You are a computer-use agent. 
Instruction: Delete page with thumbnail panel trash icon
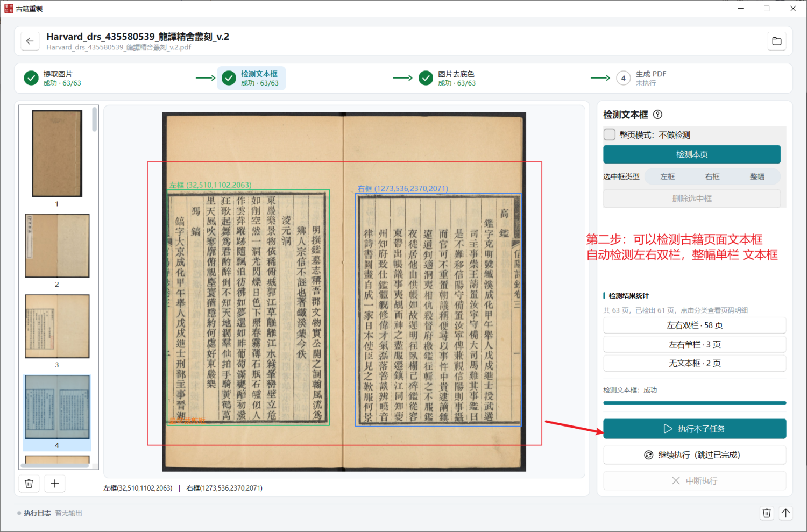[x=29, y=484]
